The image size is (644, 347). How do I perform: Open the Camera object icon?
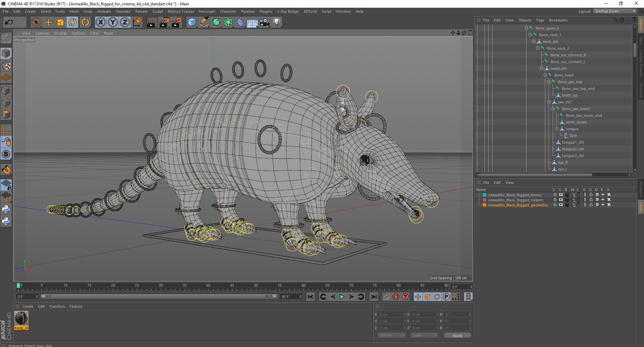point(265,22)
